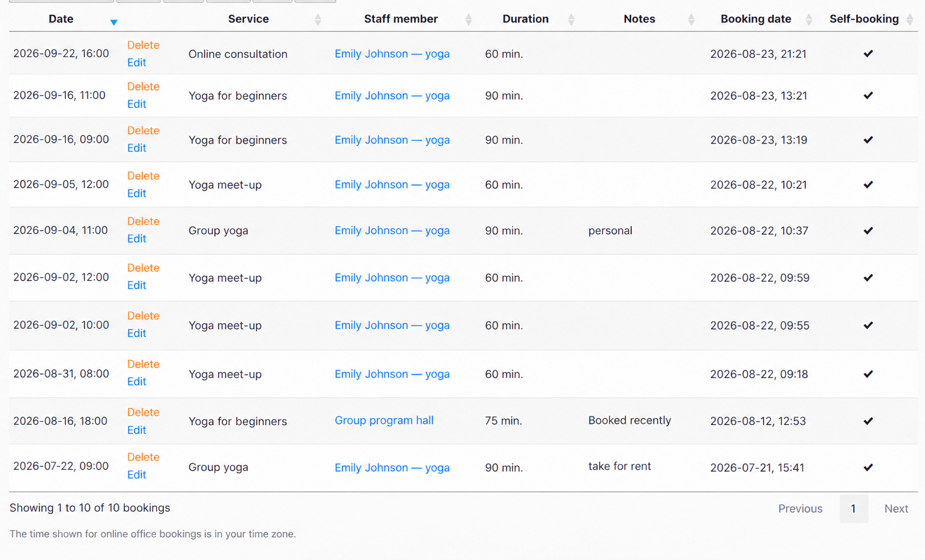Click 'Showing 1 to 10 of 10 bookings'

[x=90, y=508]
